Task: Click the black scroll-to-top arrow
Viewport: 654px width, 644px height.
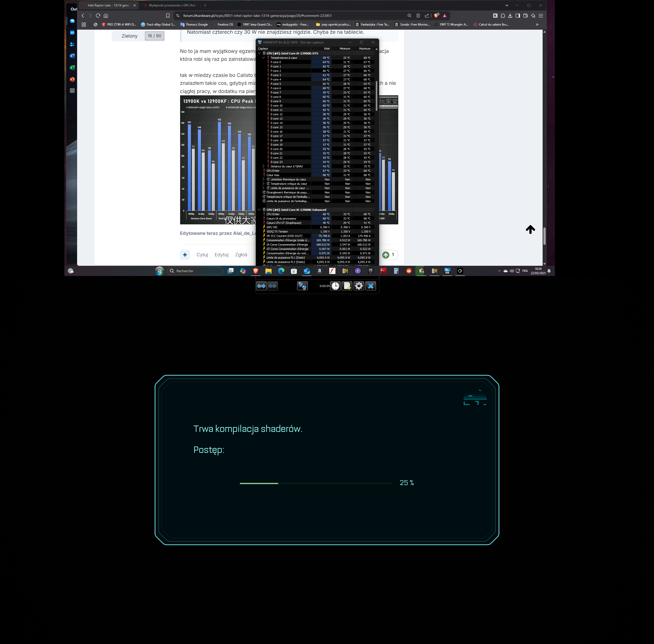Action: tap(530, 229)
